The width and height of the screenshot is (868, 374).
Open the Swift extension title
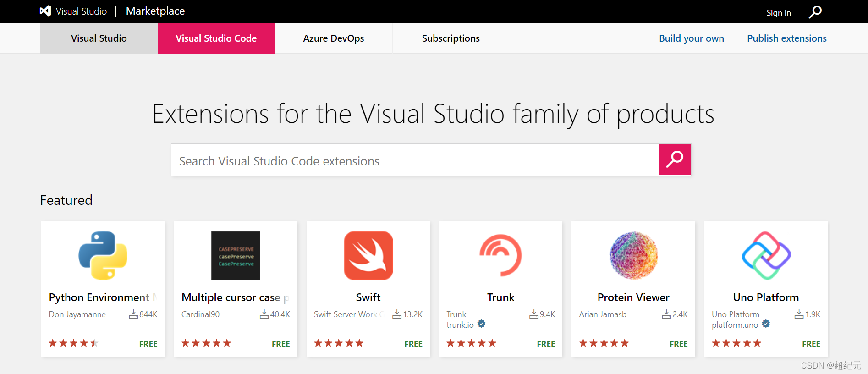point(368,297)
